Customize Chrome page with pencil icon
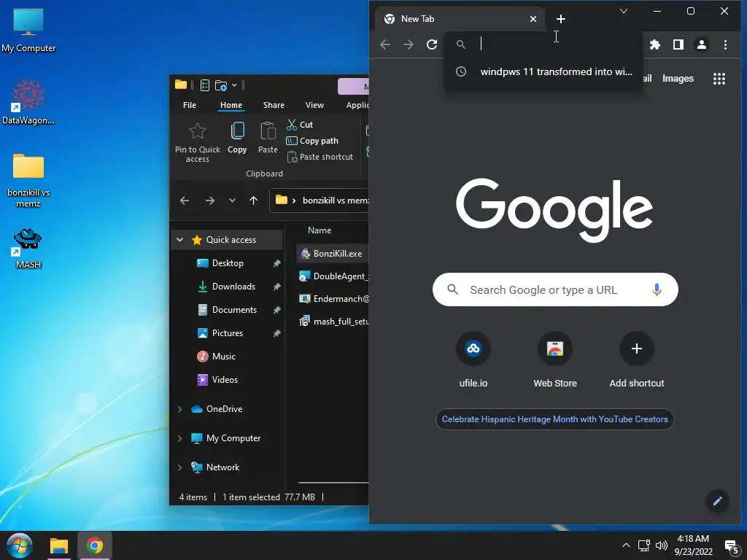Viewport: 747px width, 560px height. pos(718,500)
